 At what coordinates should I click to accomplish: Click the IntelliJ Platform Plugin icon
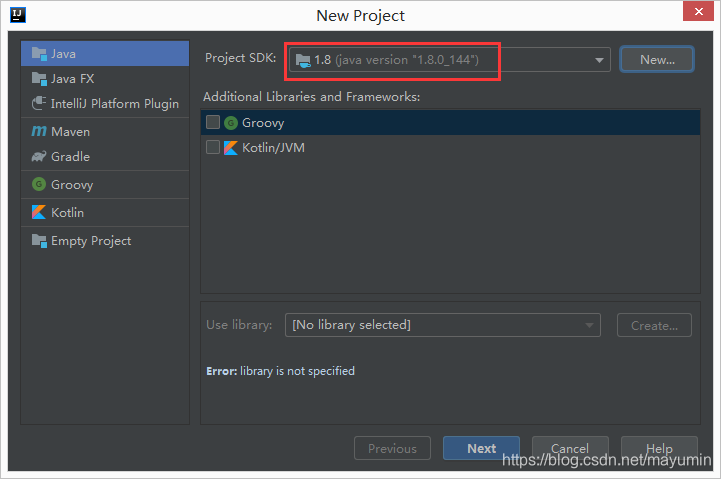click(39, 103)
